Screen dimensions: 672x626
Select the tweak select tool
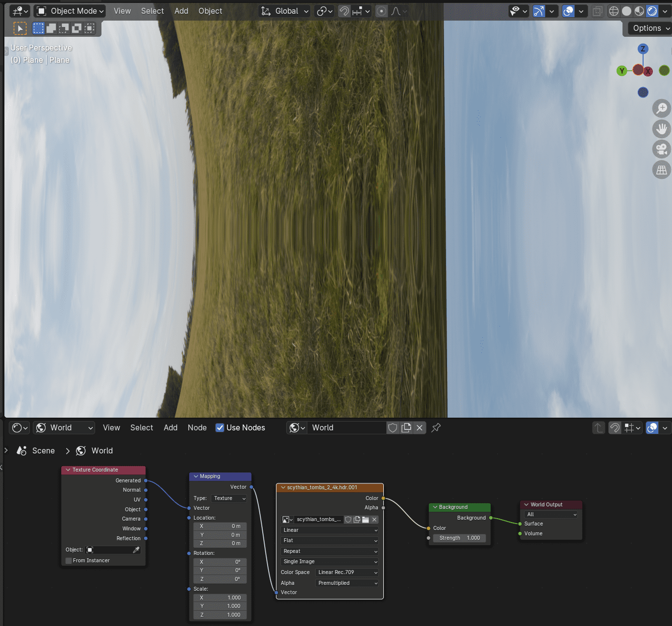pyautogui.click(x=20, y=28)
